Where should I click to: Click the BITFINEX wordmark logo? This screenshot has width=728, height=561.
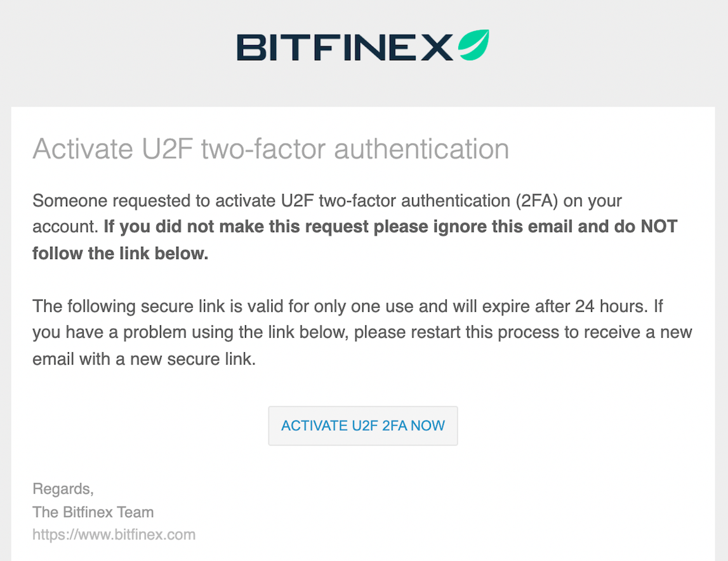[345, 48]
